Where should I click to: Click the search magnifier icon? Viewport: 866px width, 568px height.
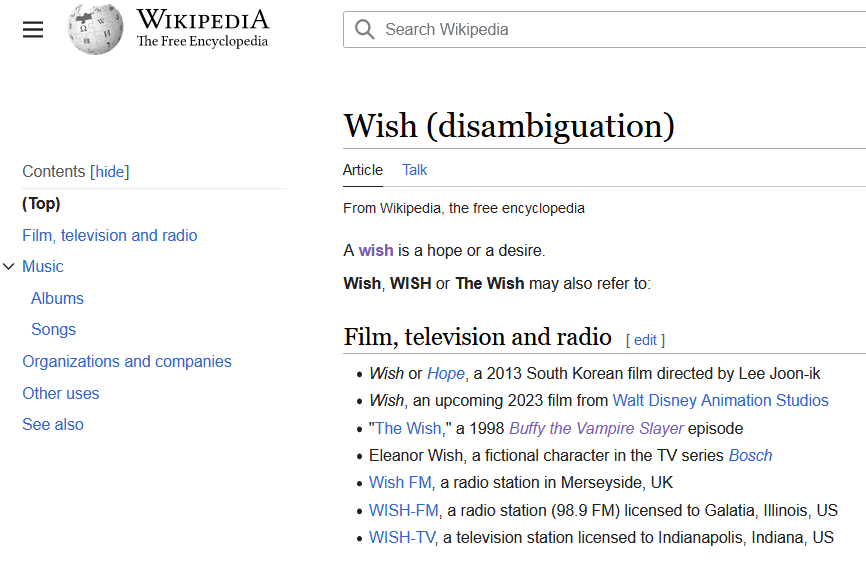click(365, 29)
